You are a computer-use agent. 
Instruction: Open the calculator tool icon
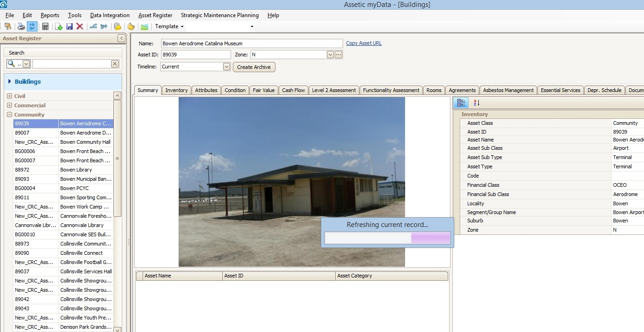click(x=45, y=26)
